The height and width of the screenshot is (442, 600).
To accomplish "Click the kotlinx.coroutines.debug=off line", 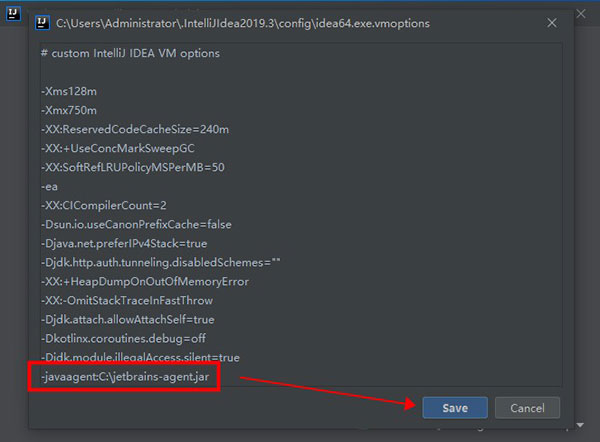I will pos(123,339).
